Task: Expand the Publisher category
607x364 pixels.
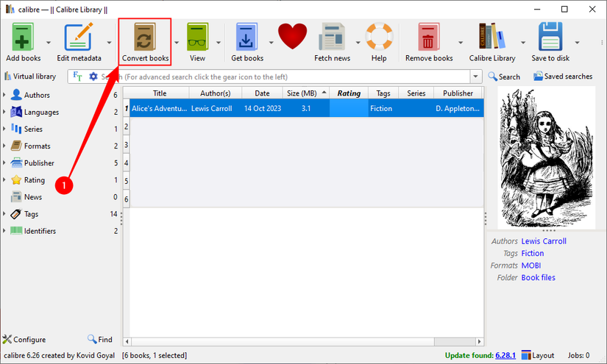Action: tap(4, 163)
